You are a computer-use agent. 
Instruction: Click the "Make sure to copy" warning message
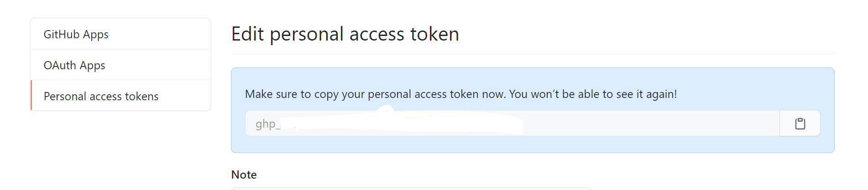[461, 94]
